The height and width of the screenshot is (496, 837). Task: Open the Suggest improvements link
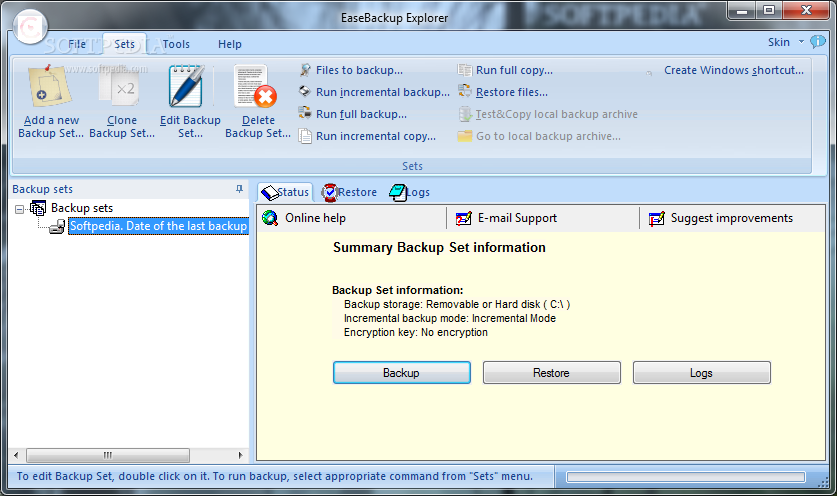tap(732, 218)
